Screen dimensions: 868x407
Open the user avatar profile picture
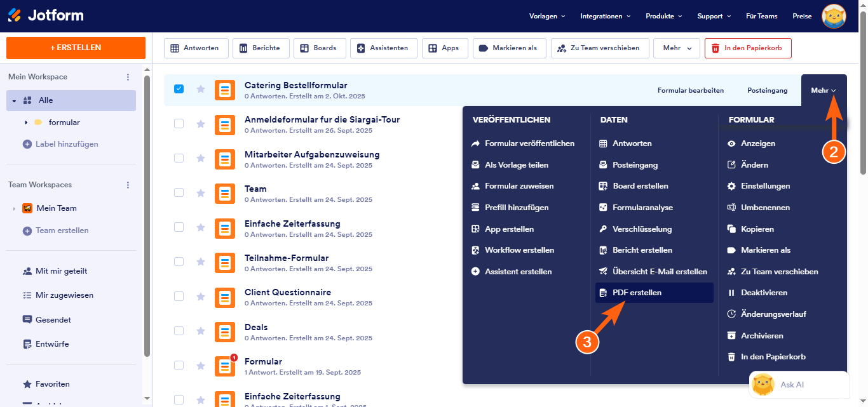pos(834,16)
